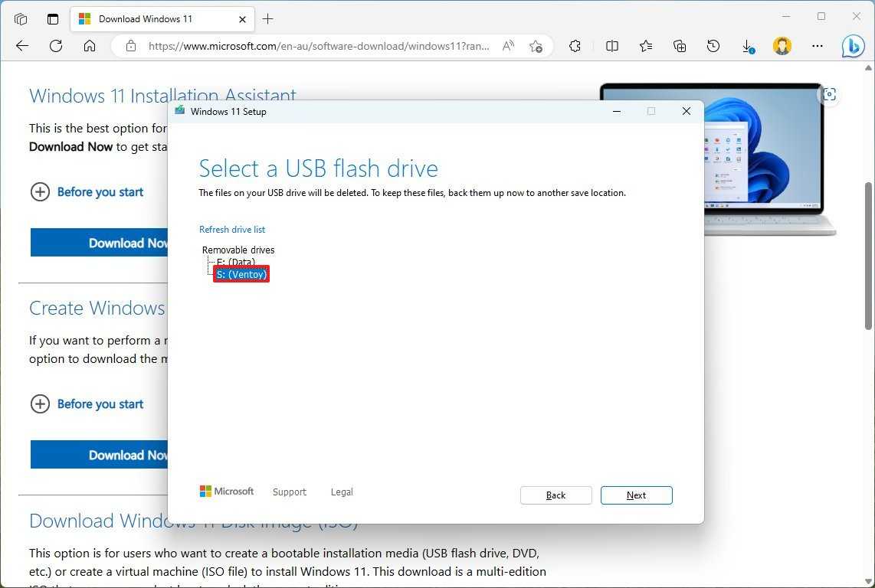Click the Next button in Setup
The height and width of the screenshot is (588, 875).
[636, 495]
